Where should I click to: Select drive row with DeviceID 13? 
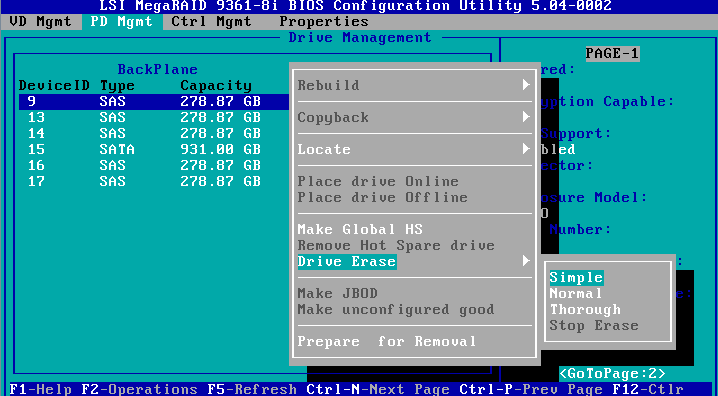click(154, 117)
